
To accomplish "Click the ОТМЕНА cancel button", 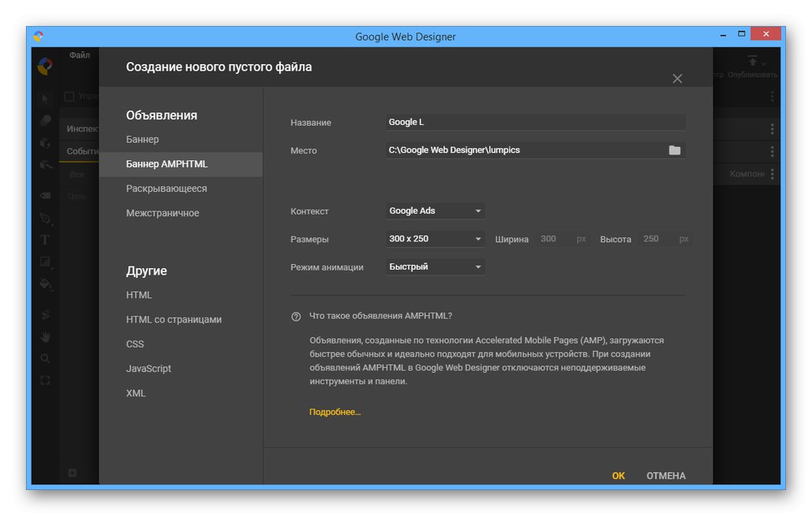I will (666, 476).
